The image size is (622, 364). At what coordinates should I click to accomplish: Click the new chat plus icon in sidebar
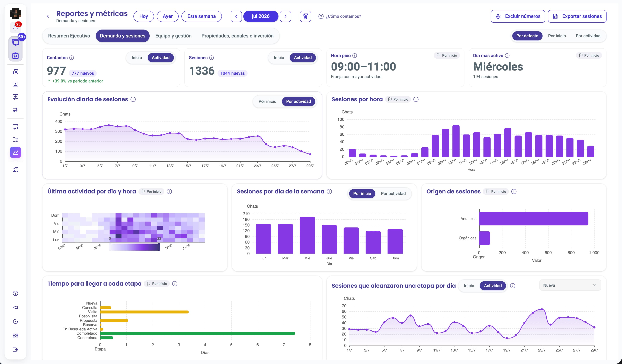click(15, 97)
